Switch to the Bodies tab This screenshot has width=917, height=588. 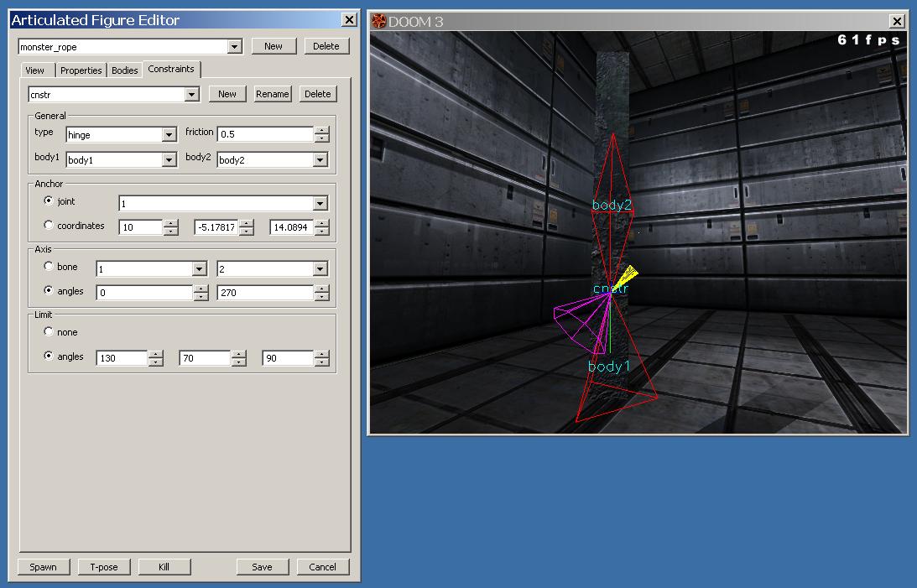pos(124,70)
